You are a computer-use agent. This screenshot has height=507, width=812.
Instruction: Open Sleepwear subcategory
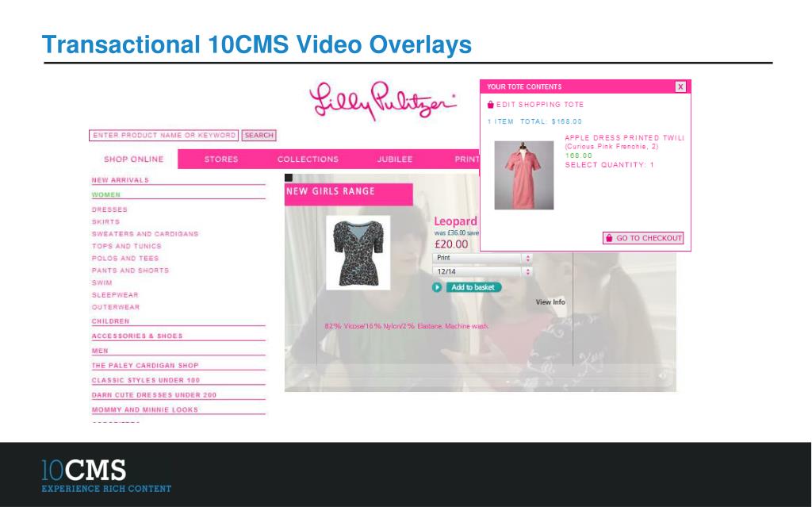tap(115, 295)
